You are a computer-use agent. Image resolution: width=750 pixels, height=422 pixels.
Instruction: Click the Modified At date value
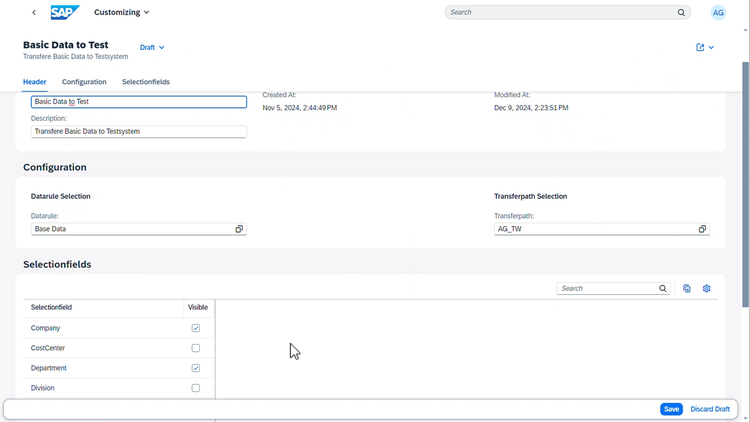point(531,108)
